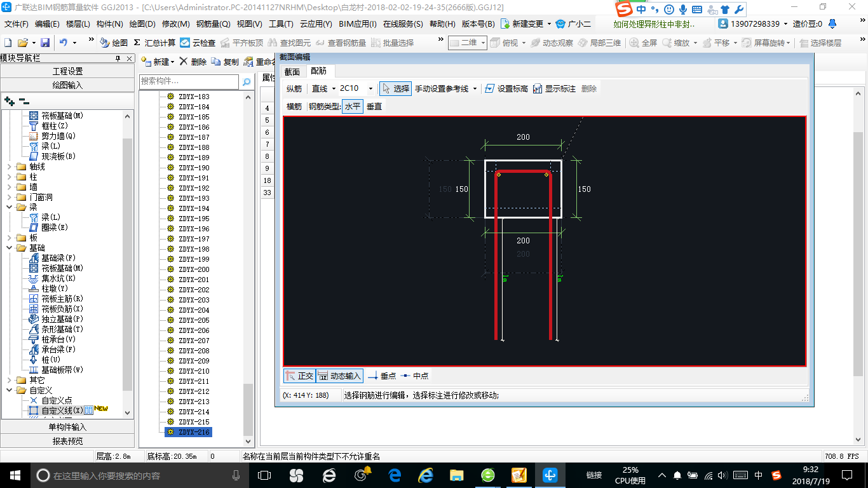
Task: Click the undo arrow icon
Action: 63,43
